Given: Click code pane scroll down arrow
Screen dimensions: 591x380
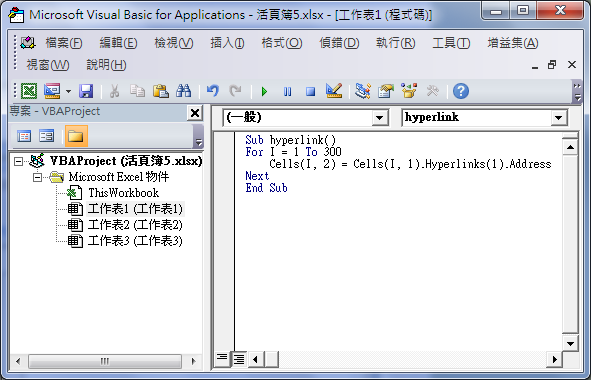Looking at the screenshot, I should [x=570, y=343].
